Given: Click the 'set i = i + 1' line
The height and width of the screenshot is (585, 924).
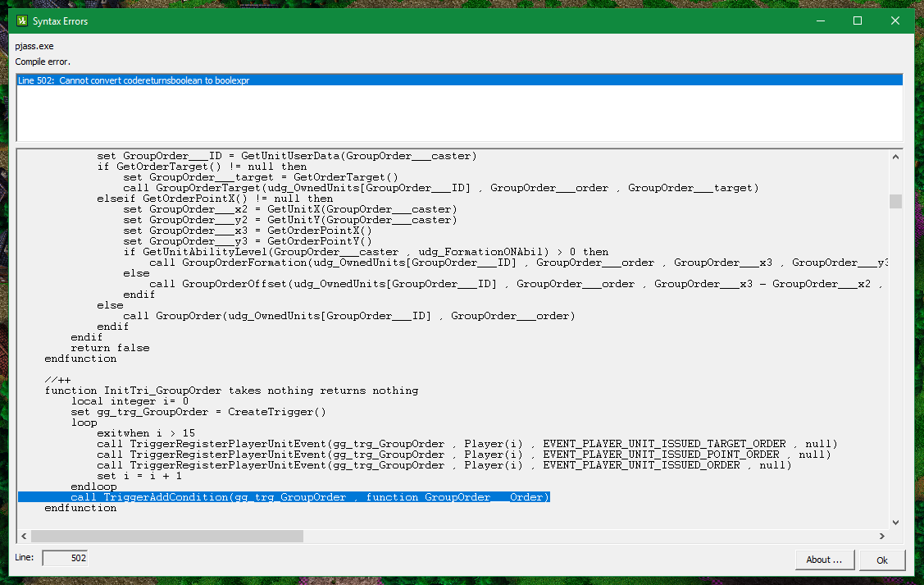Looking at the screenshot, I should 139,476.
